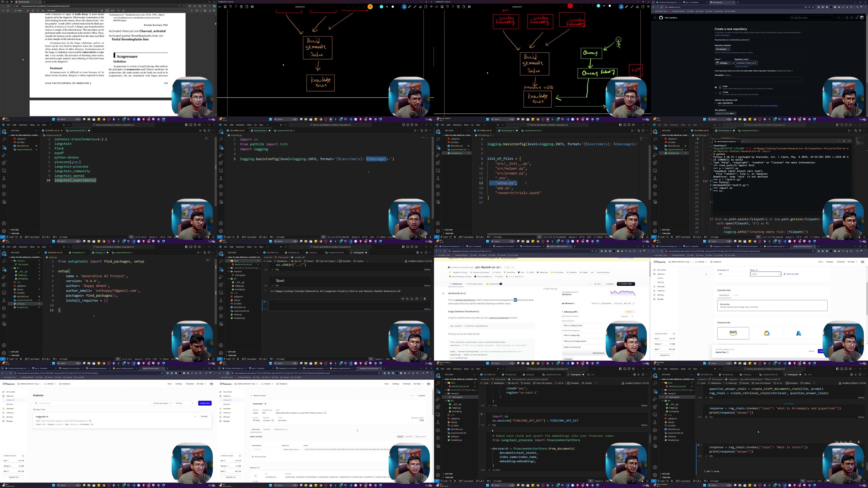Image resolution: width=868 pixels, height=488 pixels.
Task: Open the GitHub pull requests header icon
Action: point(852,18)
